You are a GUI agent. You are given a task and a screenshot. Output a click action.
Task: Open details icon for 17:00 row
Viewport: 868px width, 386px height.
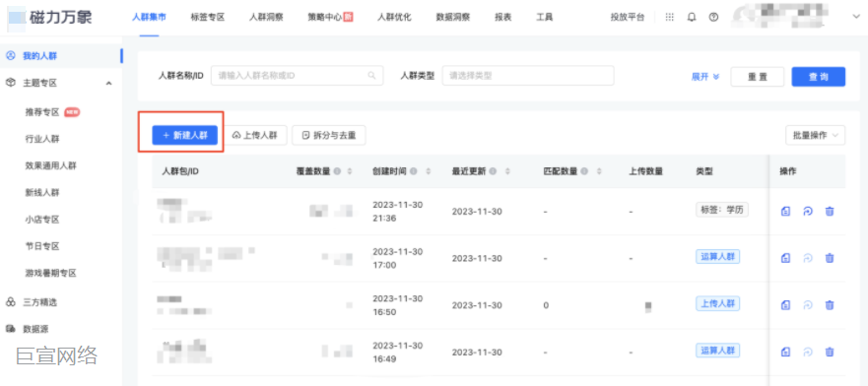pyautogui.click(x=785, y=258)
